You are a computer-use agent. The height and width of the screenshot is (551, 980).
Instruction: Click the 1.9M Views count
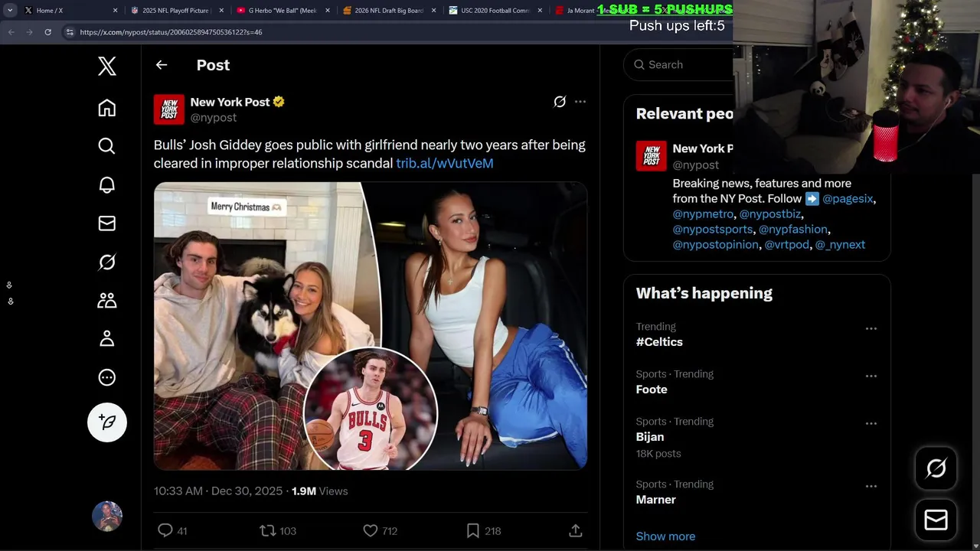pyautogui.click(x=319, y=491)
